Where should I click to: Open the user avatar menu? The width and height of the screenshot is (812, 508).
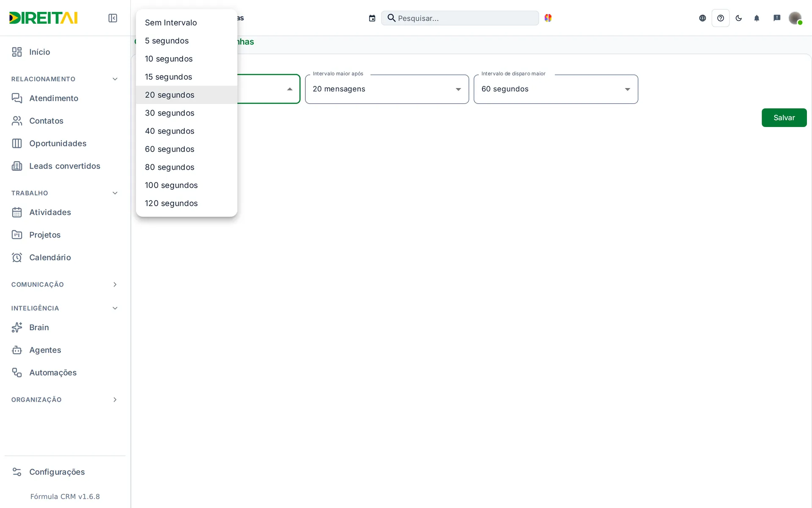pos(795,18)
